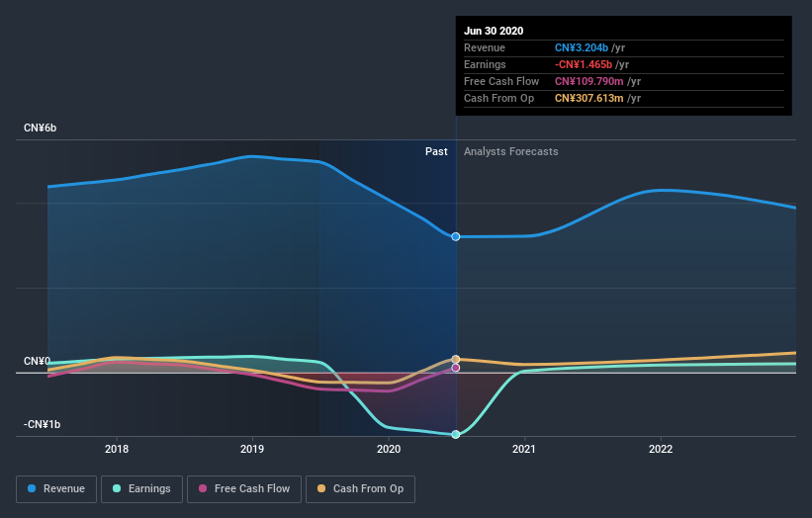Click the Revenue row label in tooltip
This screenshot has width=812, height=518.
click(x=485, y=47)
